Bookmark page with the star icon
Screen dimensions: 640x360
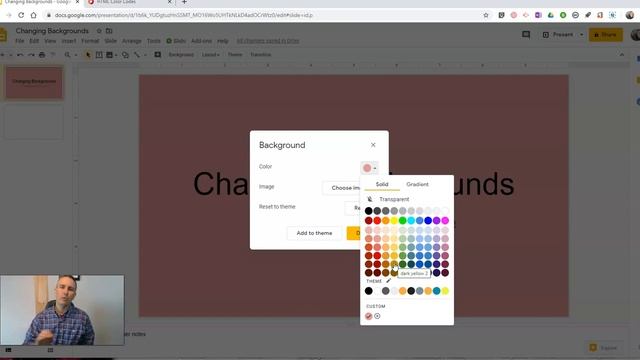[x=486, y=15]
